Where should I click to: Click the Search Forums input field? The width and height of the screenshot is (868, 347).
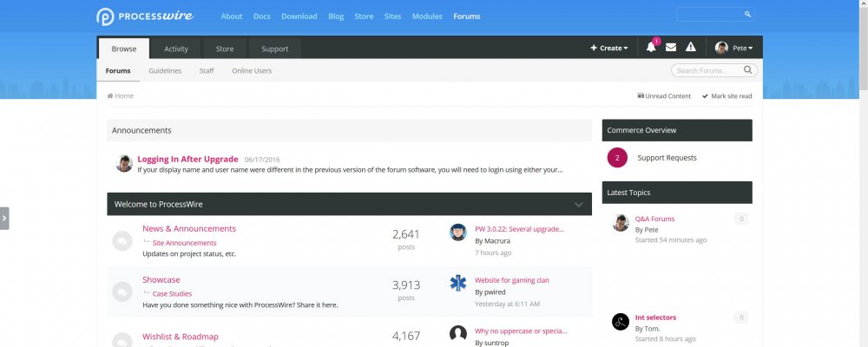(x=707, y=70)
